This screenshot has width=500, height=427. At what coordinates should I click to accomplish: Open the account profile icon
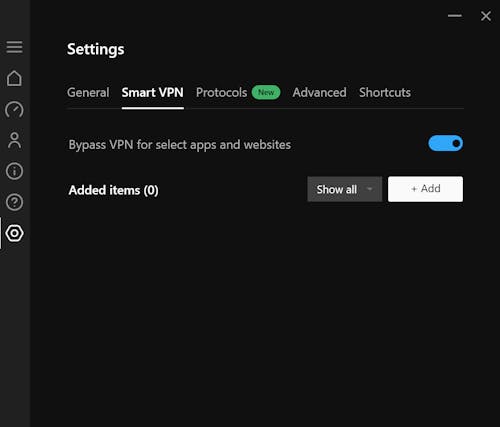[x=14, y=140]
